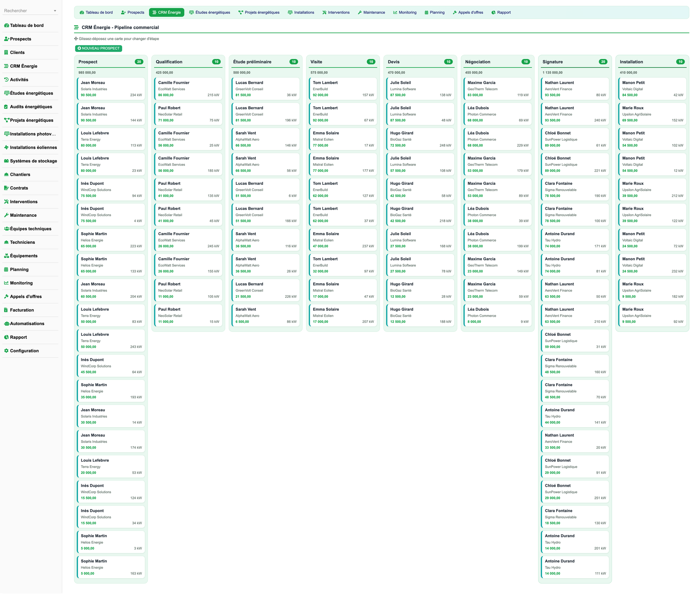Click the Clients building icon in the sidebar
The height and width of the screenshot is (599, 700).
coord(6,52)
